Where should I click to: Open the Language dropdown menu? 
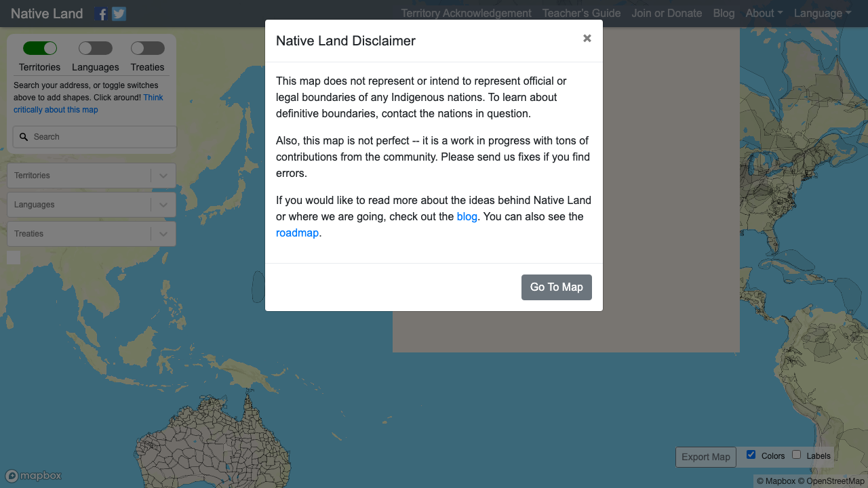click(823, 14)
